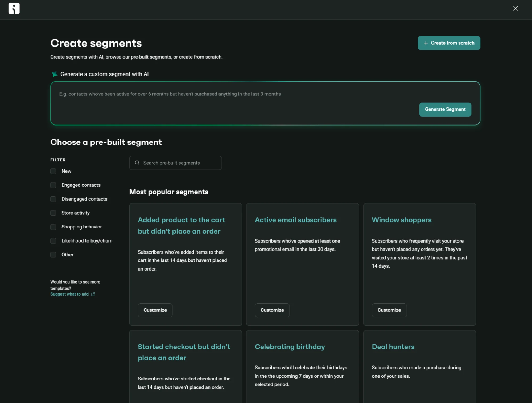Click the Create segments page title
The width and height of the screenshot is (532, 403).
[x=96, y=43]
